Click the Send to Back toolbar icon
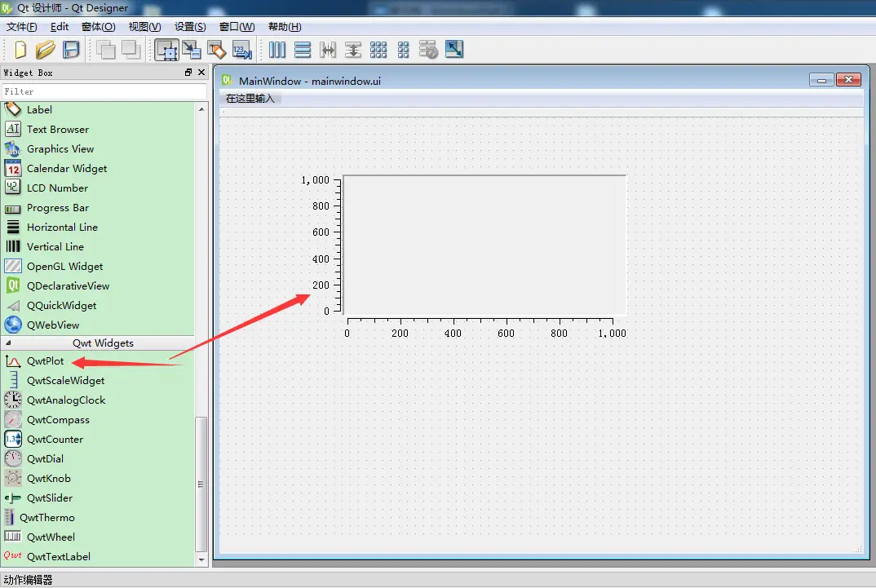 (105, 50)
